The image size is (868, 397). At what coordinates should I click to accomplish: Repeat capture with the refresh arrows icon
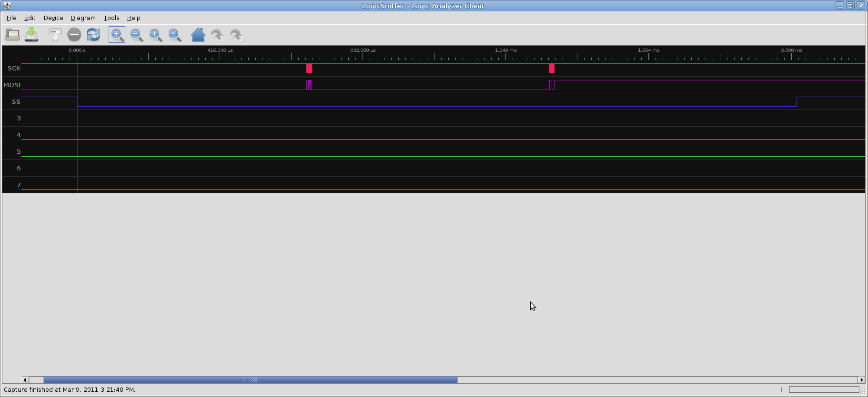point(93,34)
